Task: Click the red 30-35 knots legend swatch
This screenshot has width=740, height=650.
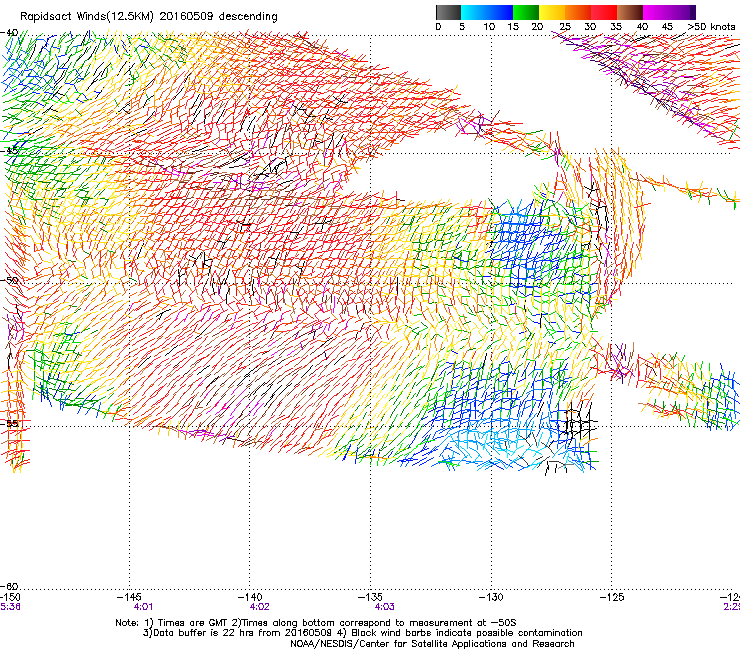Action: [604, 12]
